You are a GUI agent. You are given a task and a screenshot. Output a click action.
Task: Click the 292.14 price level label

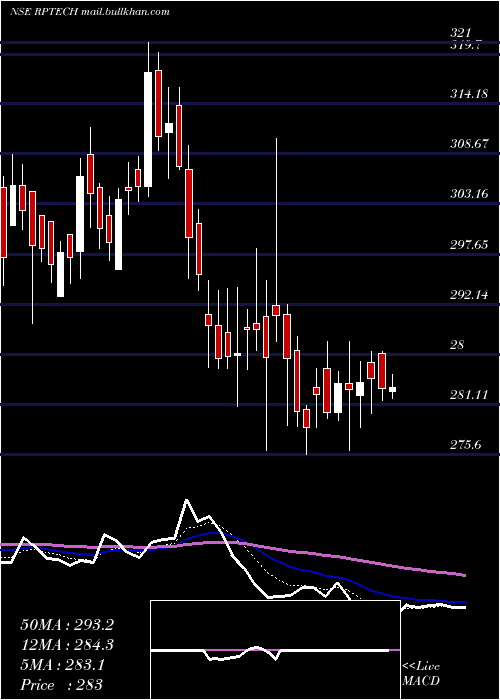coord(469,295)
